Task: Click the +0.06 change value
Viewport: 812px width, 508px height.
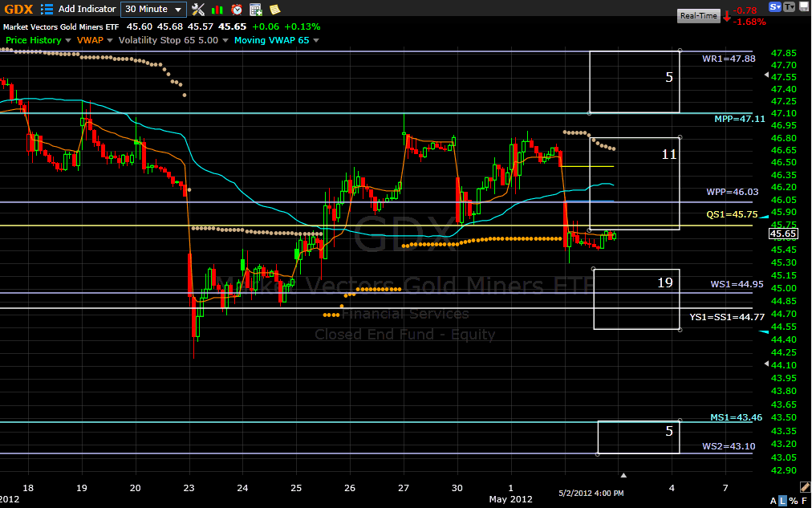Action: [x=265, y=26]
